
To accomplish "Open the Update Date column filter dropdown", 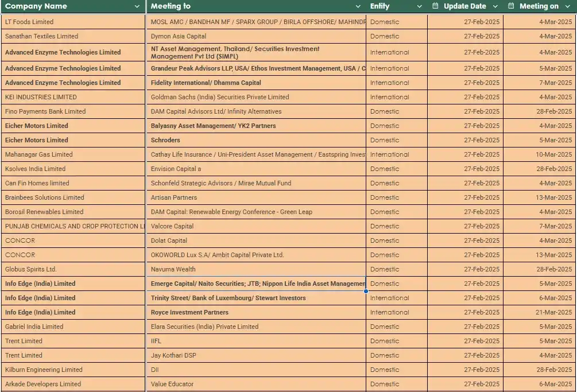I will coord(495,6).
